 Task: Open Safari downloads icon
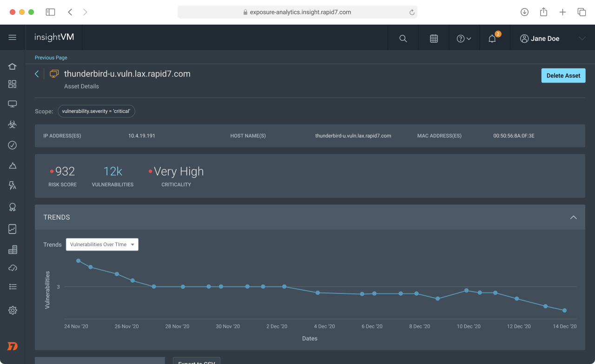pyautogui.click(x=524, y=12)
